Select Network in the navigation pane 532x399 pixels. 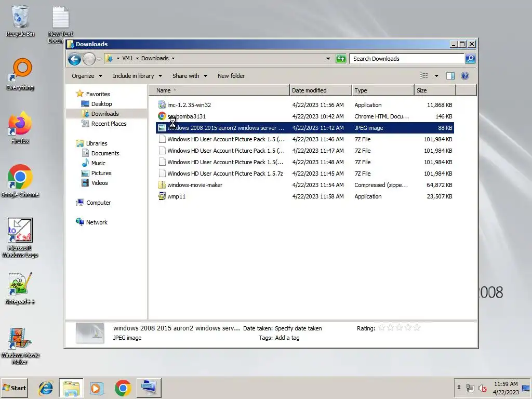[x=97, y=222]
